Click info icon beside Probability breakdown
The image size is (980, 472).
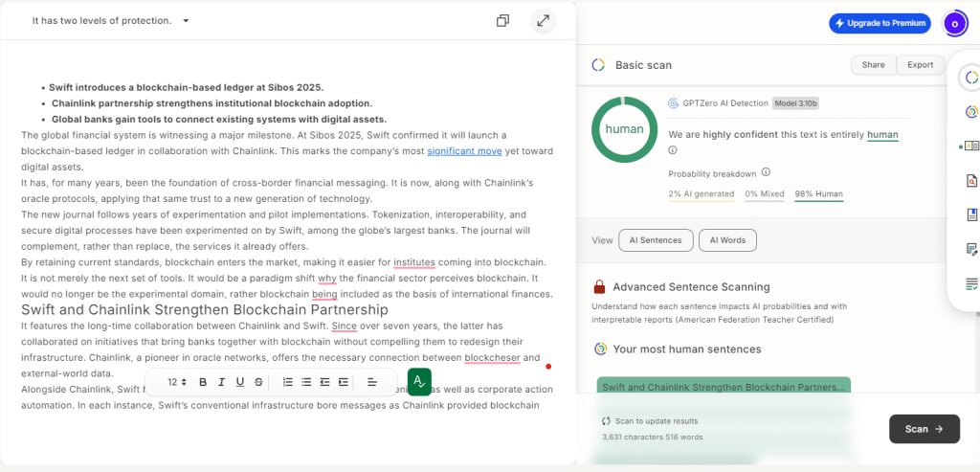coord(764,173)
